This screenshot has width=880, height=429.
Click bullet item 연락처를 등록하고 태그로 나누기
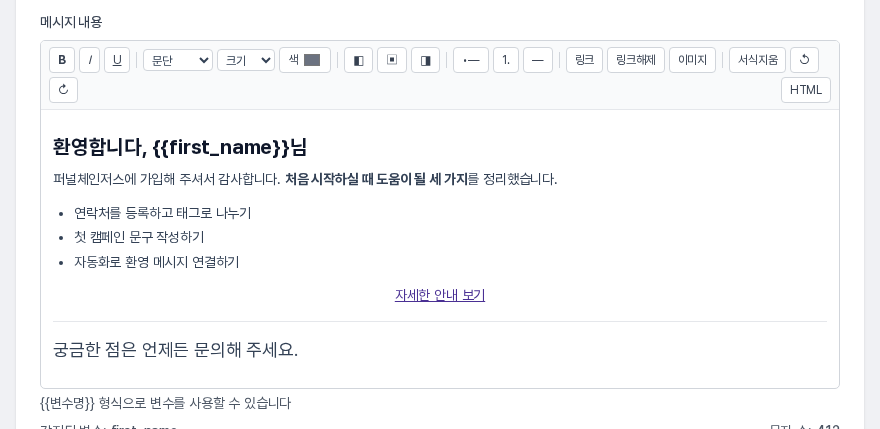click(163, 213)
